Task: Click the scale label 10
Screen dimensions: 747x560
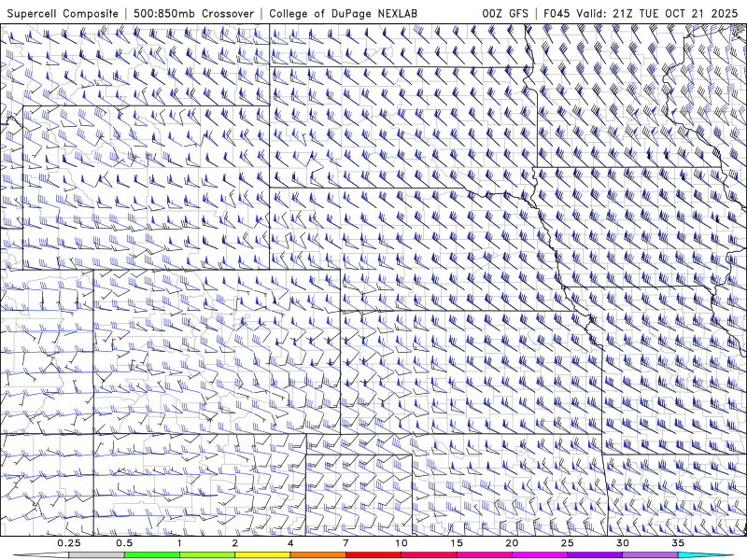Action: (x=402, y=543)
